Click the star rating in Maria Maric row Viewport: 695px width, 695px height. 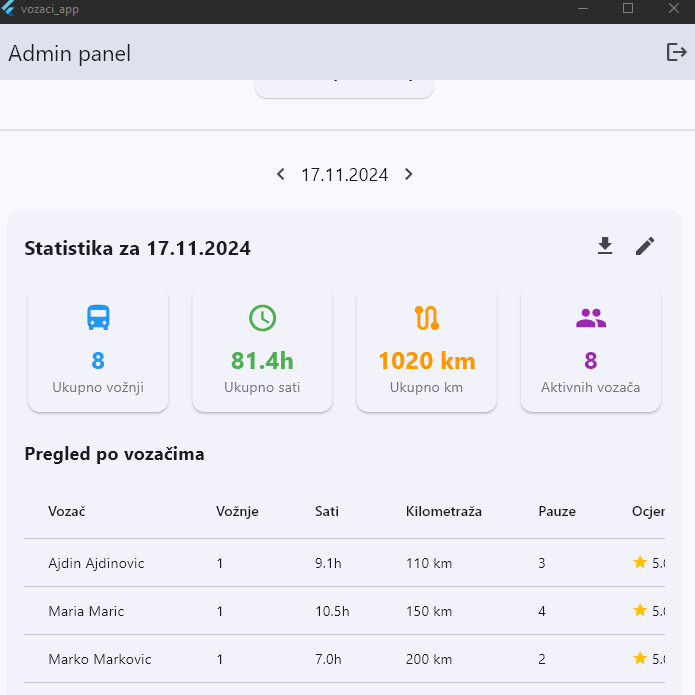(648, 610)
